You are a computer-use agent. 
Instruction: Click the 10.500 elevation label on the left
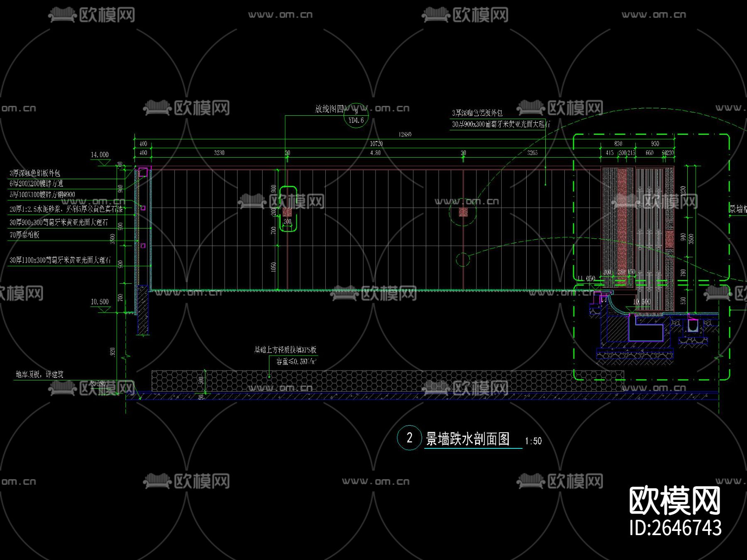pyautogui.click(x=100, y=302)
